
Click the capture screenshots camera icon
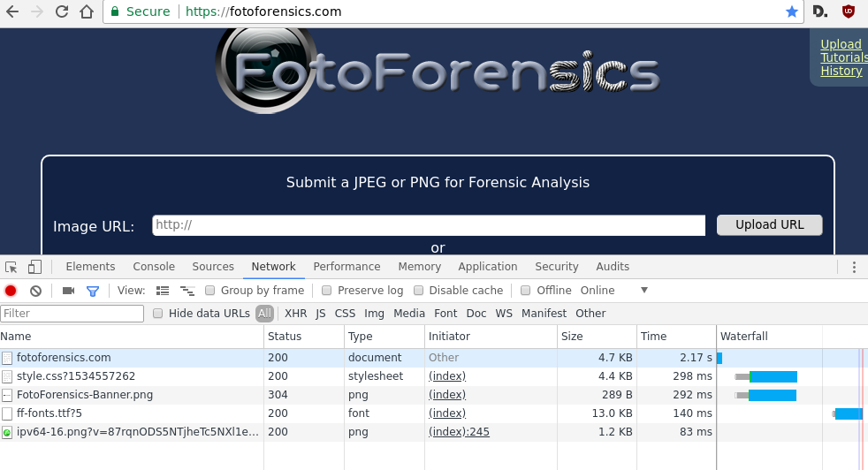tap(68, 291)
